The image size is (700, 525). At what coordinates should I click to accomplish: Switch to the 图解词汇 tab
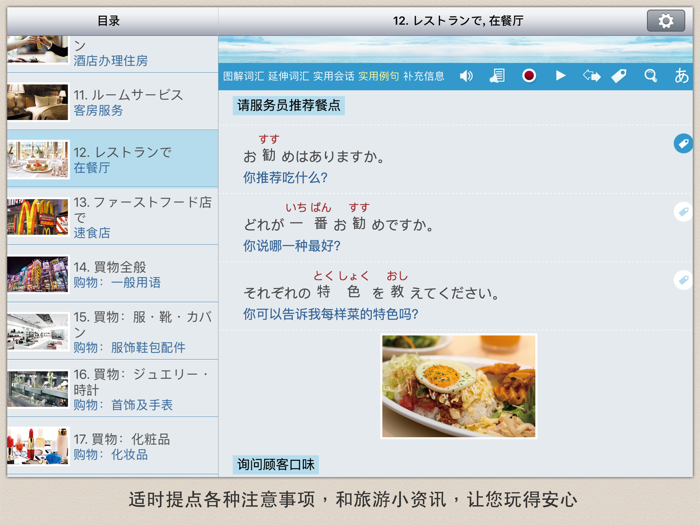point(243,76)
